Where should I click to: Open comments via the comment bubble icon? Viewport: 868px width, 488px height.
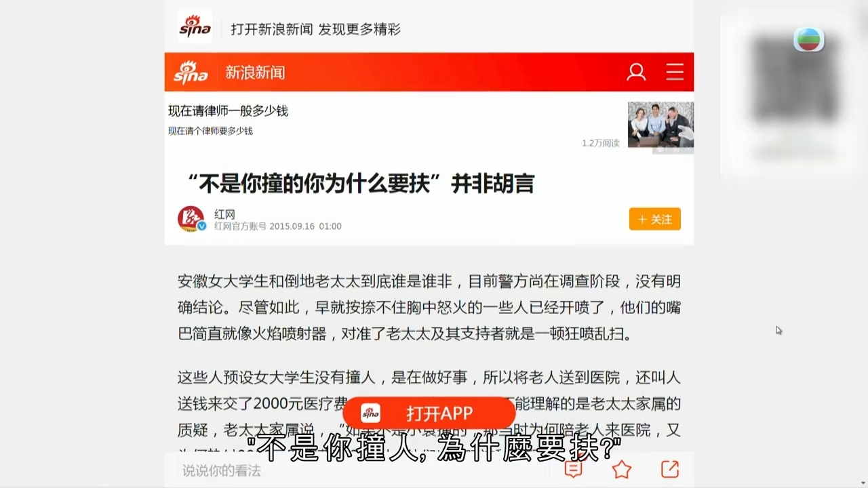pos(574,469)
